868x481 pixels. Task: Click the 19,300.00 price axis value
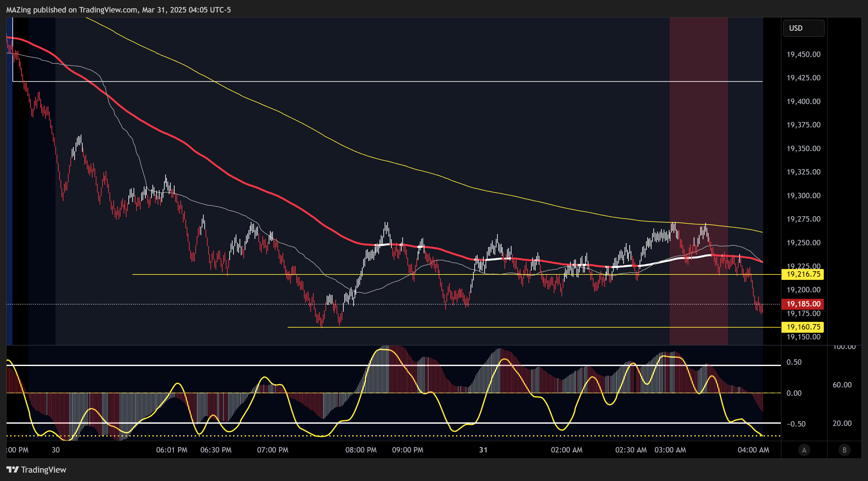point(803,195)
